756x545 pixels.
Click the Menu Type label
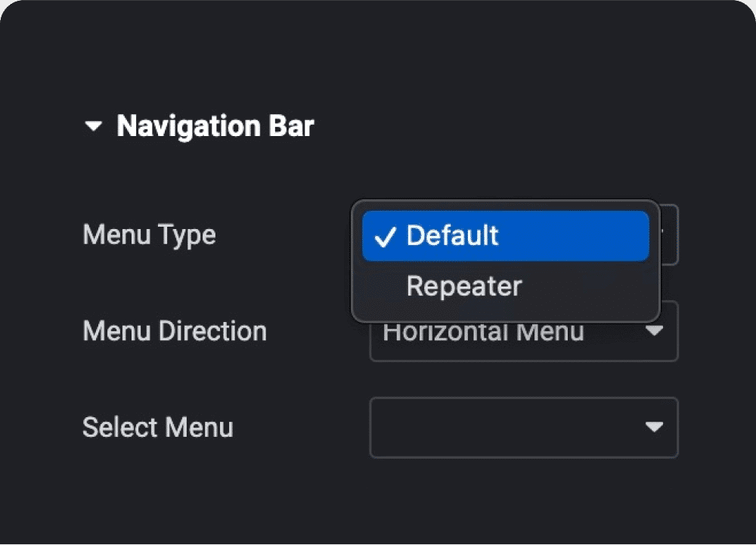pos(149,234)
